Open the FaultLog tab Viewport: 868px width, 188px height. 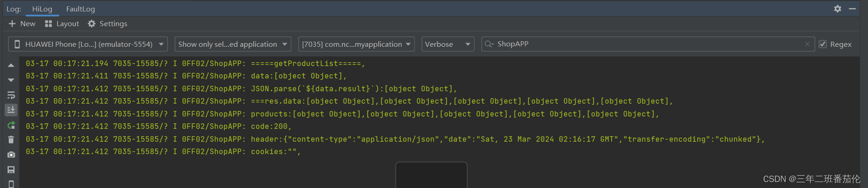(x=80, y=9)
